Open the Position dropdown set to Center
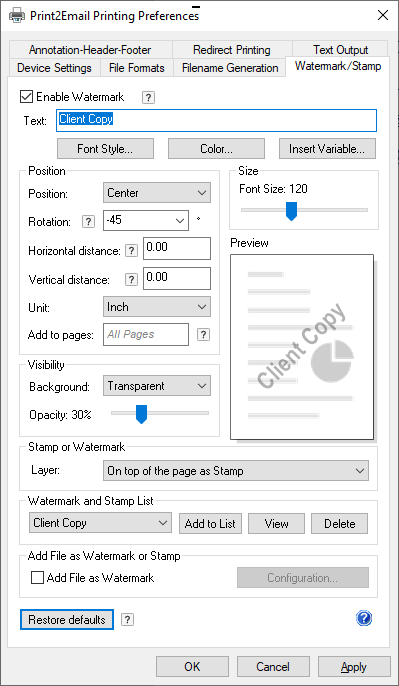 click(x=157, y=193)
